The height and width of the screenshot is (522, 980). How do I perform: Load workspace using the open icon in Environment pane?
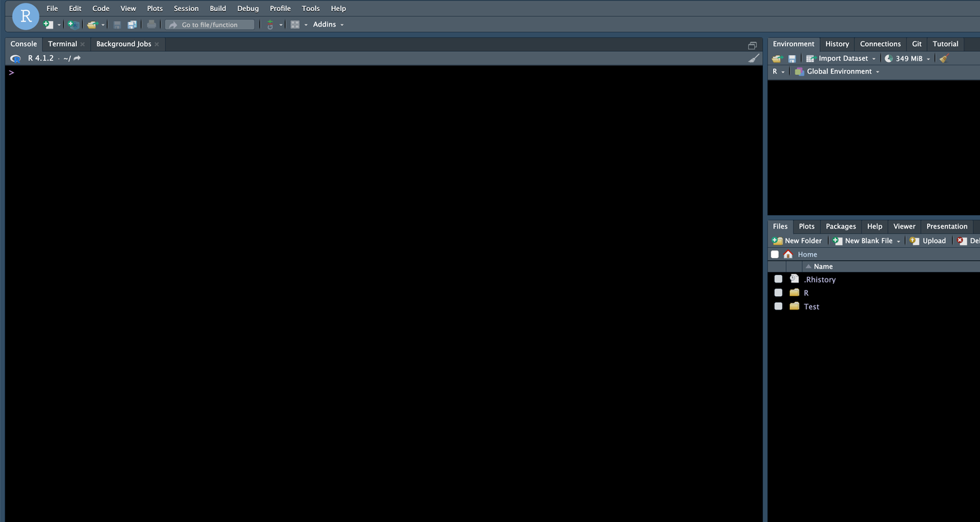coord(776,58)
